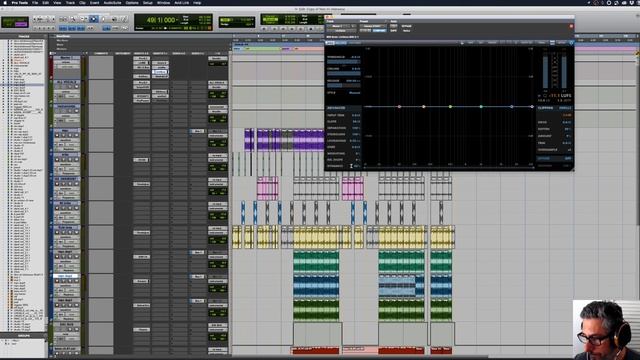Open the Style dropdown in the plugin
The image size is (640, 360).
click(x=354, y=93)
